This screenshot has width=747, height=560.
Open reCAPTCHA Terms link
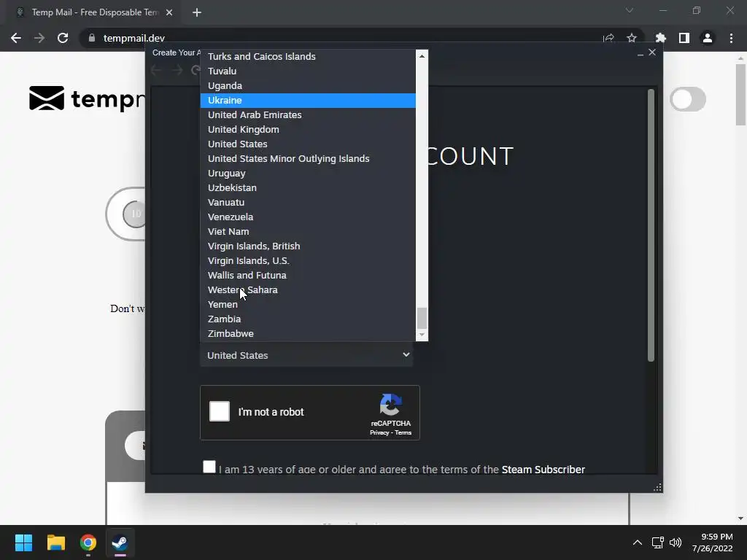pyautogui.click(x=403, y=432)
